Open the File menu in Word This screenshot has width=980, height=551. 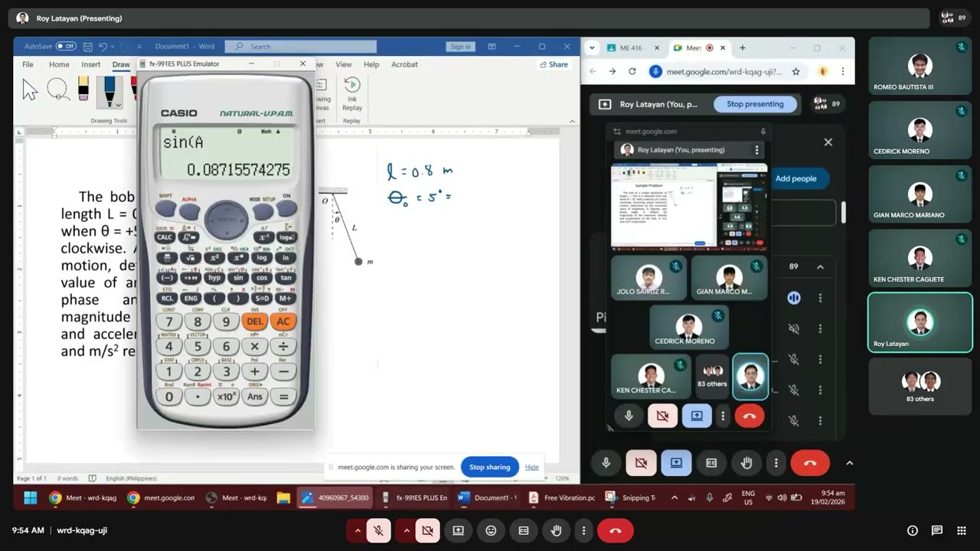tap(28, 64)
